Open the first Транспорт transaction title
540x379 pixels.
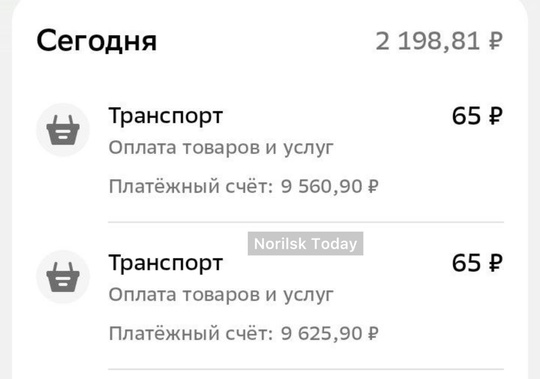(166, 116)
